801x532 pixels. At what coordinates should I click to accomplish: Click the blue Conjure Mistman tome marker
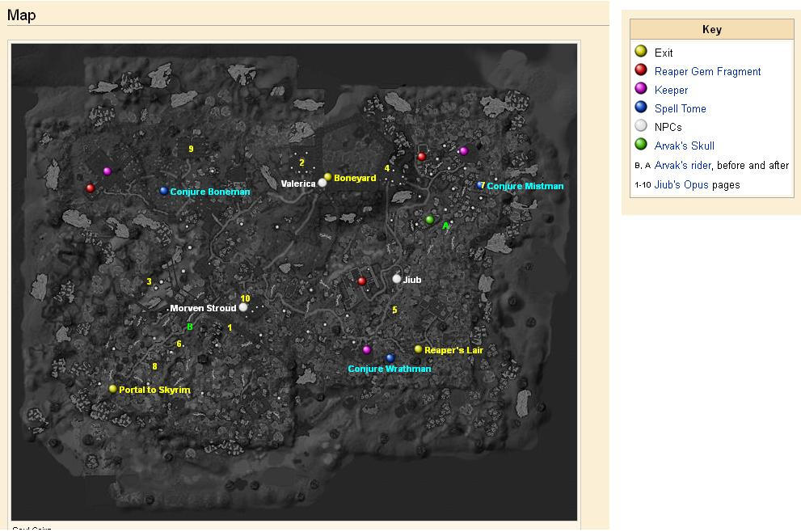click(x=479, y=185)
